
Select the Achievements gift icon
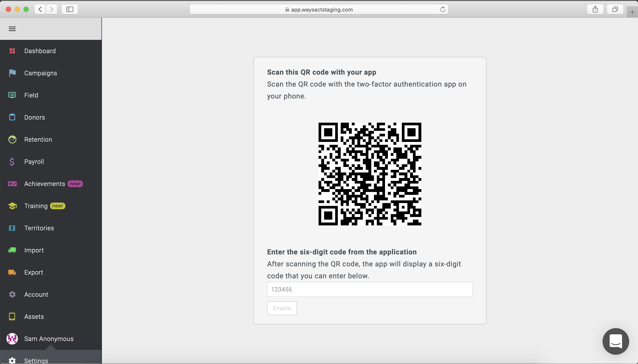click(x=12, y=184)
